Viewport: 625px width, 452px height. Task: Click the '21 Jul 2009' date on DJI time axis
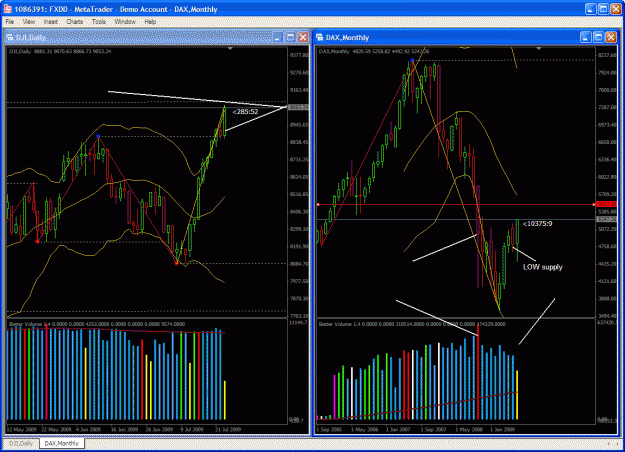tap(228, 429)
